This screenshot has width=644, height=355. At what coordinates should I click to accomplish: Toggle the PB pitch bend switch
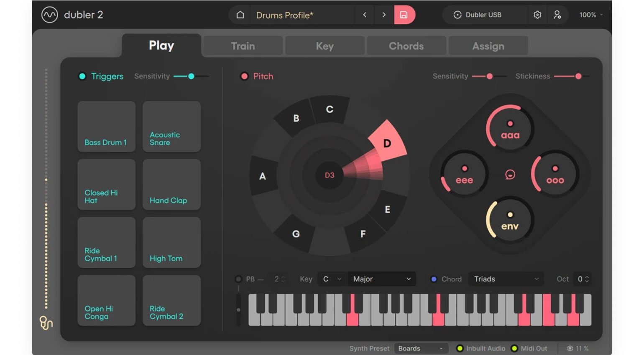238,279
